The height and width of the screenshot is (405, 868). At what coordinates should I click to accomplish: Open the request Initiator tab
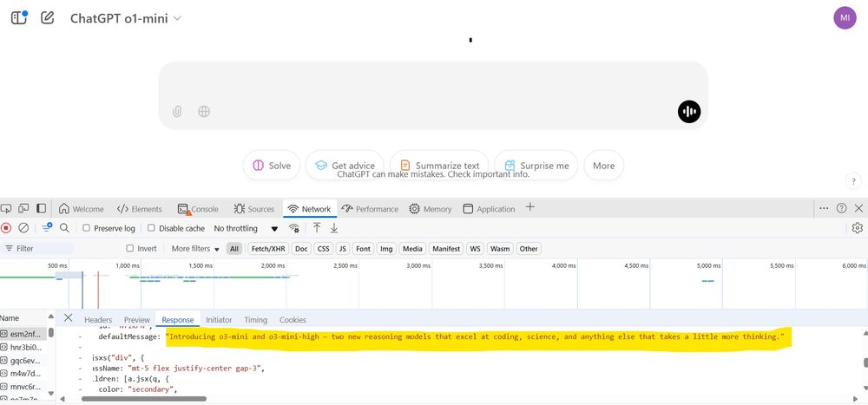click(219, 320)
